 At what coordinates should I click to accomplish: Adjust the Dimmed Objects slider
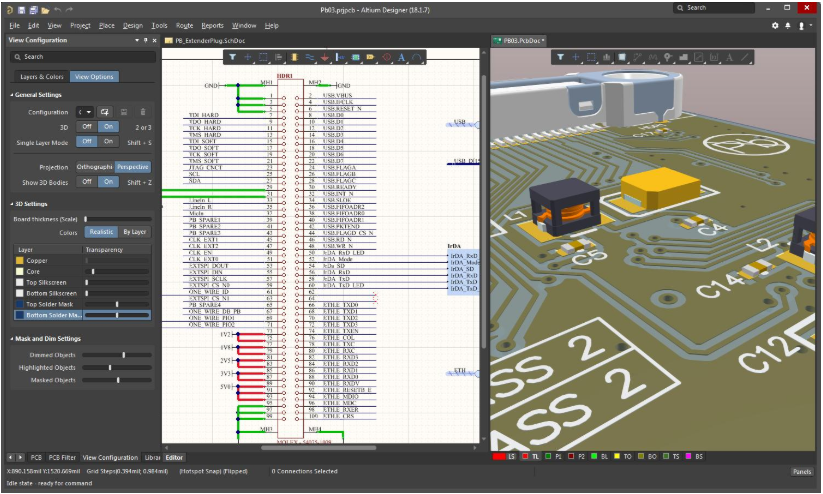124,354
